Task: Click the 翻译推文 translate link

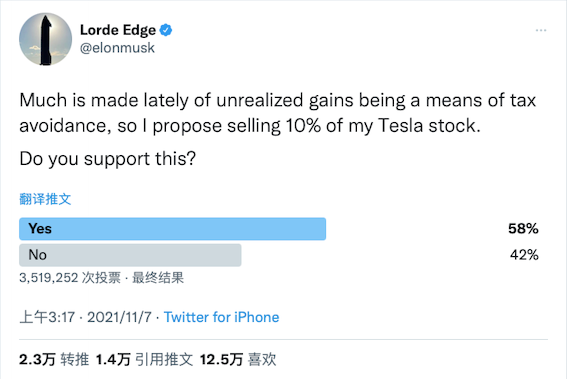Action: click(45, 199)
